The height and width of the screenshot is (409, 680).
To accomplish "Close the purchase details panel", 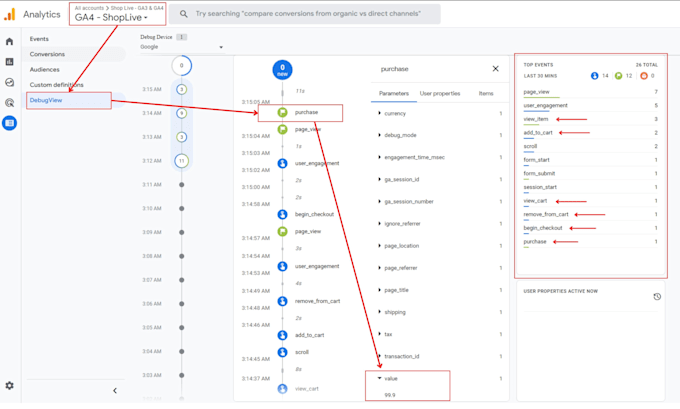I will tap(494, 69).
